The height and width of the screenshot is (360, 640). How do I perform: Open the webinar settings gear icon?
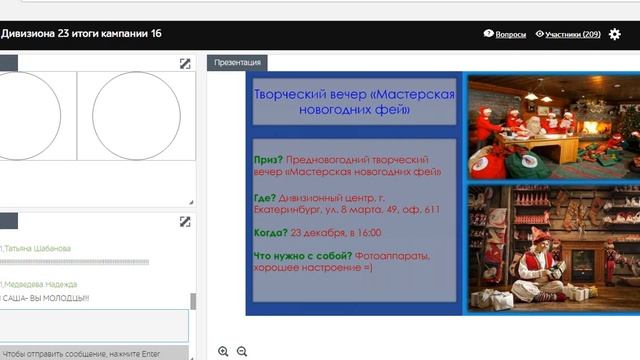click(614, 34)
